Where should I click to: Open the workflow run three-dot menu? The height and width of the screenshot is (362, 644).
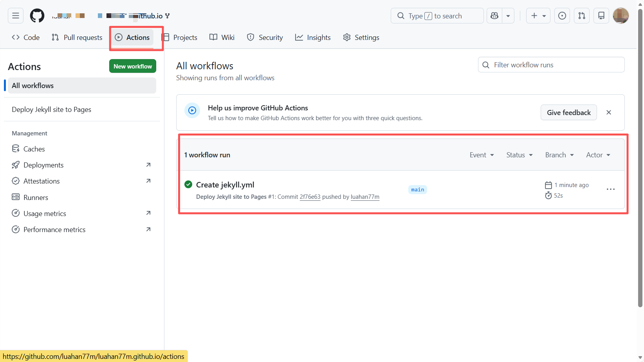click(610, 189)
